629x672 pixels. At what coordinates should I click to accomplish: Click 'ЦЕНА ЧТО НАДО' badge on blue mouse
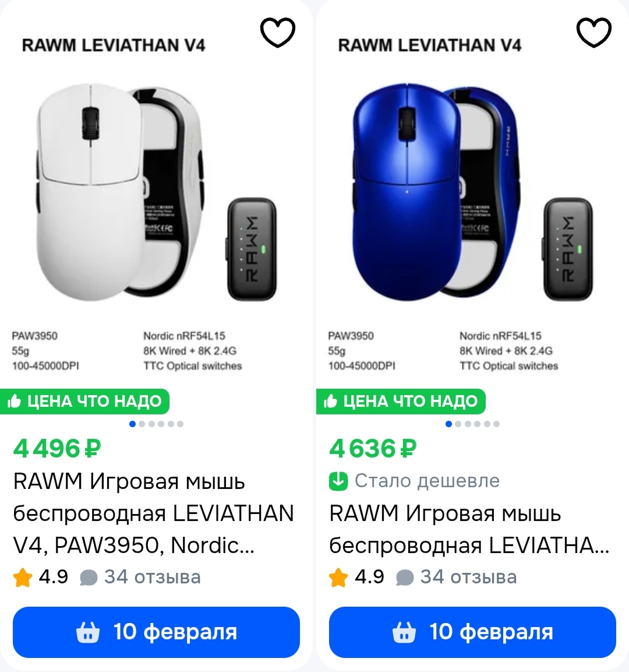tap(401, 402)
